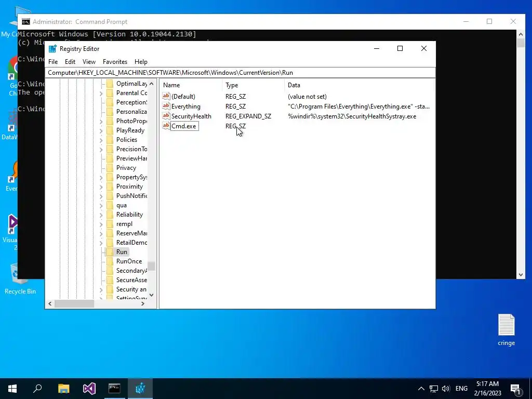The height and width of the screenshot is (399, 532).
Task: Select the Privacy key
Action: tap(126, 168)
